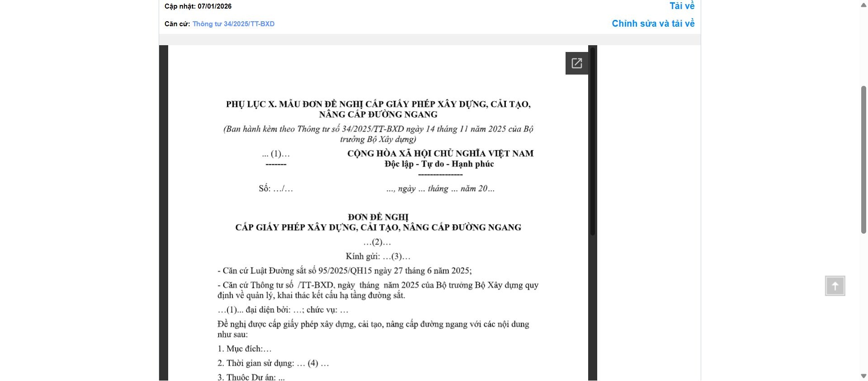The image size is (868, 381).
Task: Click the document viewer's inner scrollbar thumb
Action: tap(593, 141)
